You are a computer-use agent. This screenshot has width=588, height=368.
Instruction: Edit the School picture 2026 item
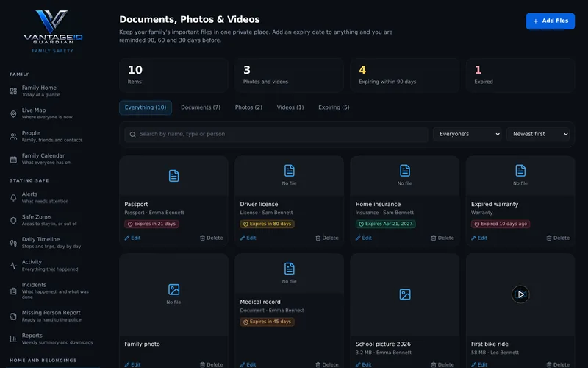pyautogui.click(x=363, y=364)
